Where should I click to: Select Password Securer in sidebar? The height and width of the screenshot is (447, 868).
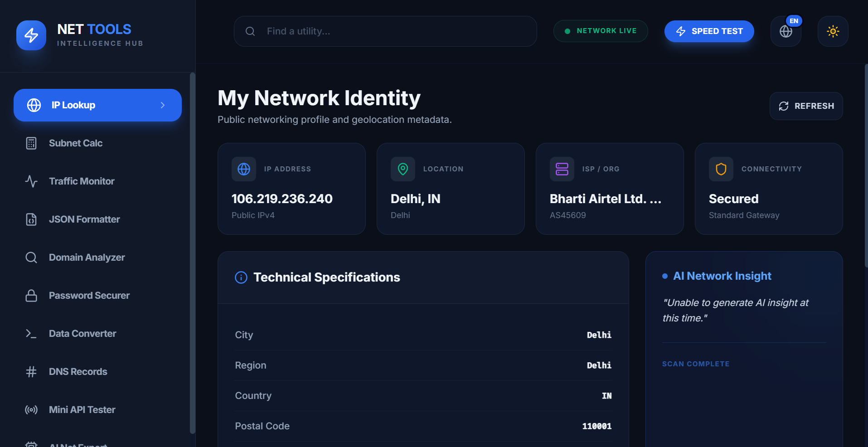click(x=97, y=296)
